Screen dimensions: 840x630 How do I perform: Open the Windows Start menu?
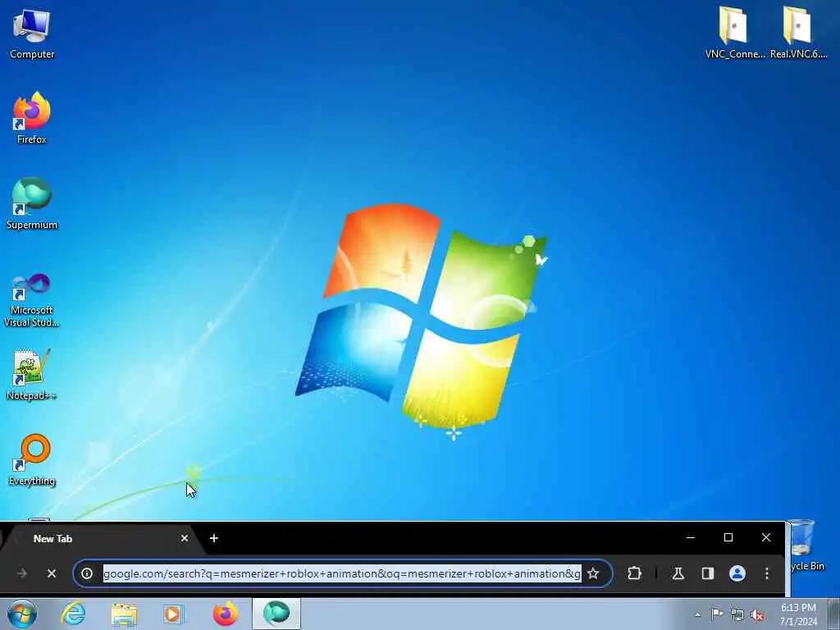(x=22, y=614)
